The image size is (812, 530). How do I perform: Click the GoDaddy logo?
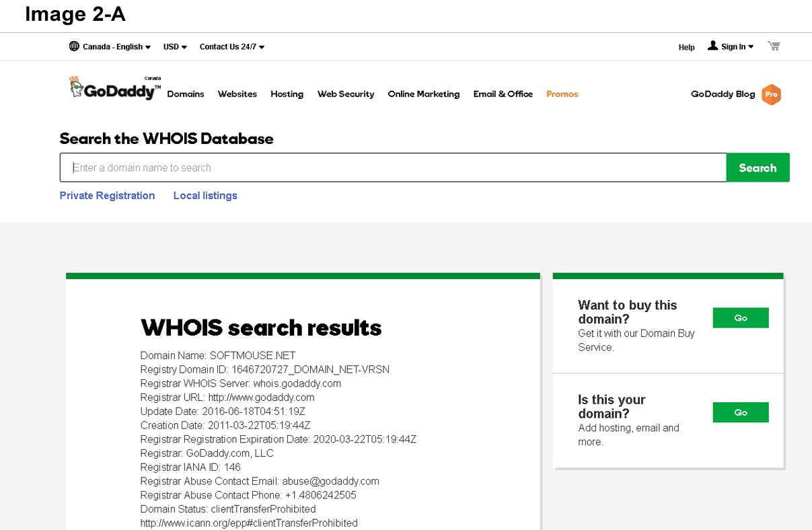point(114,89)
